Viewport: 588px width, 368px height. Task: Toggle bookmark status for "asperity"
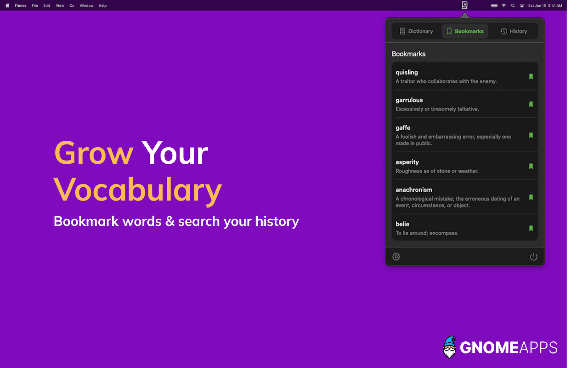531,166
